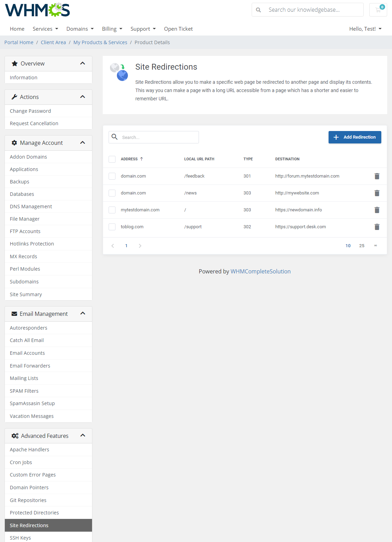392x542 pixels.
Task: Click the previous page arrow in pagination
Action: click(x=113, y=246)
